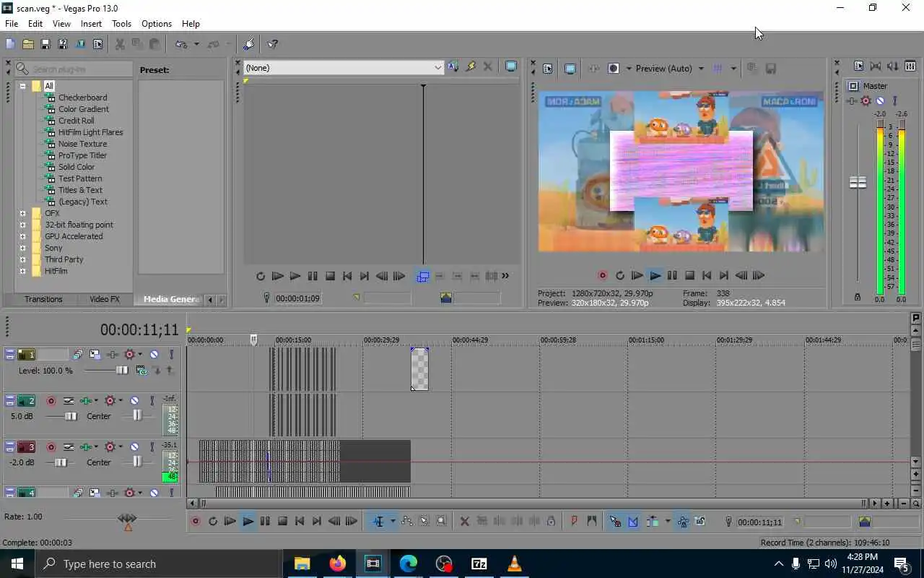This screenshot has height=578, width=924.
Task: Open the Tools menu
Action: (121, 24)
